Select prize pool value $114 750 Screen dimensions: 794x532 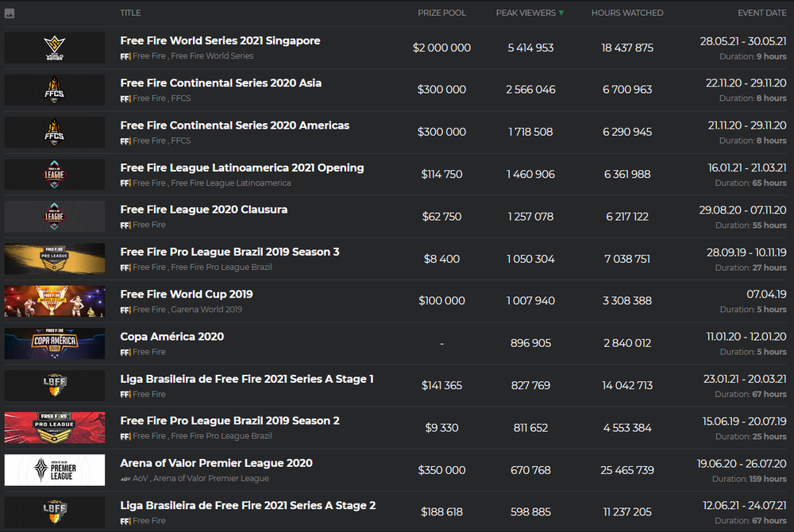pyautogui.click(x=441, y=175)
